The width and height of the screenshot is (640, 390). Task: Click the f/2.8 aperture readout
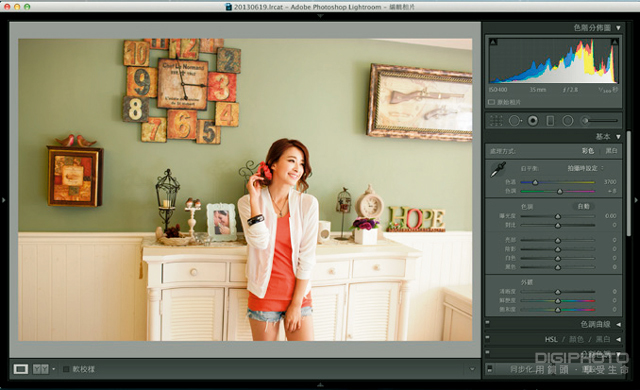coord(571,90)
